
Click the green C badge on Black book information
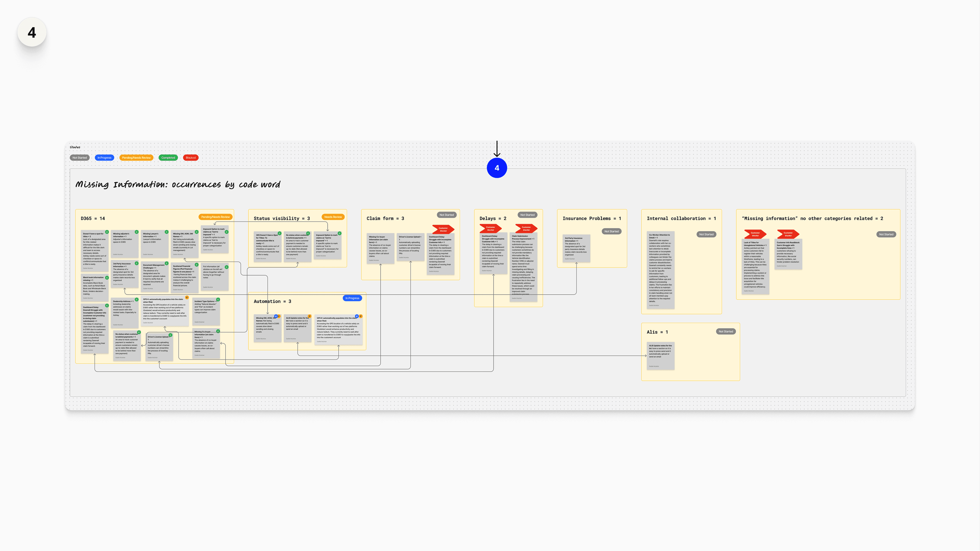tap(107, 278)
